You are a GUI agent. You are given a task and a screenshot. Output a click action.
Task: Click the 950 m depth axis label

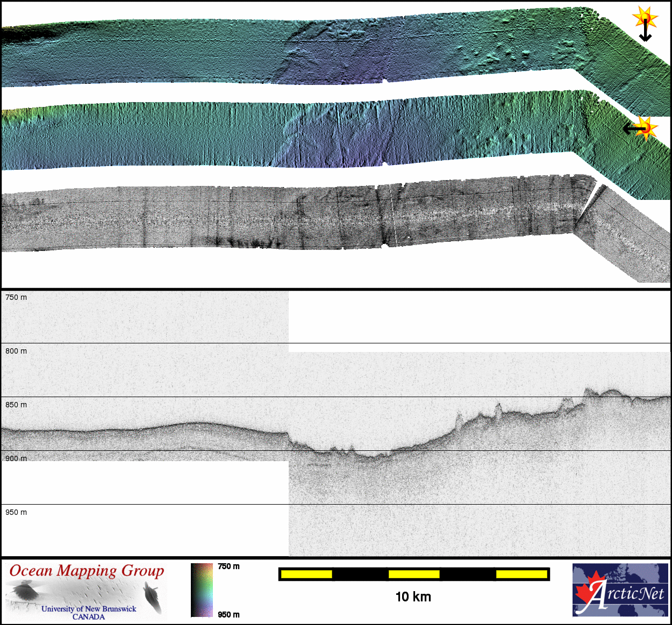coord(16,512)
